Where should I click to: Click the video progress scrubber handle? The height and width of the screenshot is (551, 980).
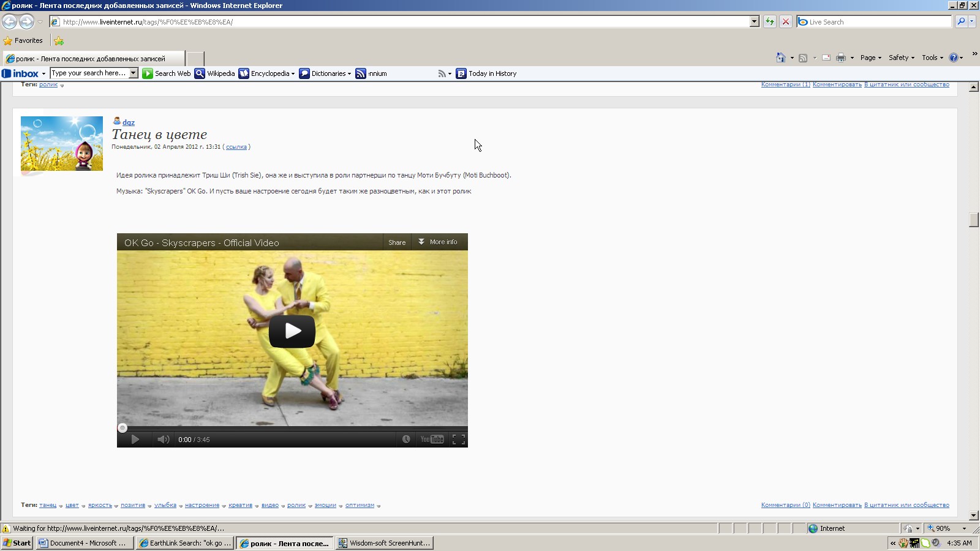(x=123, y=428)
